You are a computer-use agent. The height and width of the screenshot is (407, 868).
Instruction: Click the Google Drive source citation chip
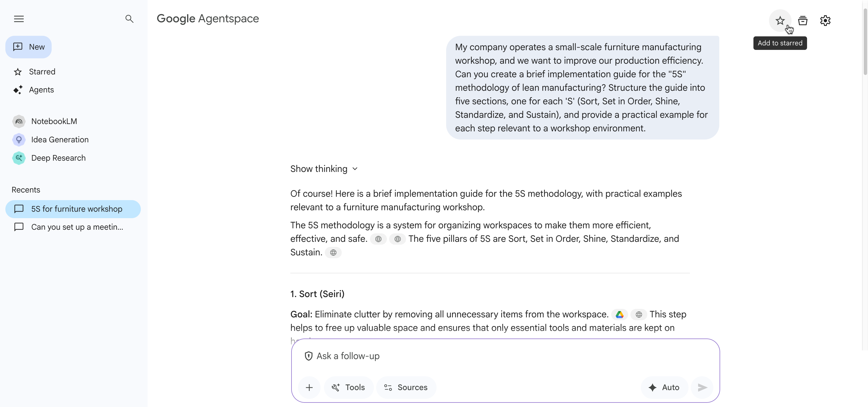(x=619, y=315)
